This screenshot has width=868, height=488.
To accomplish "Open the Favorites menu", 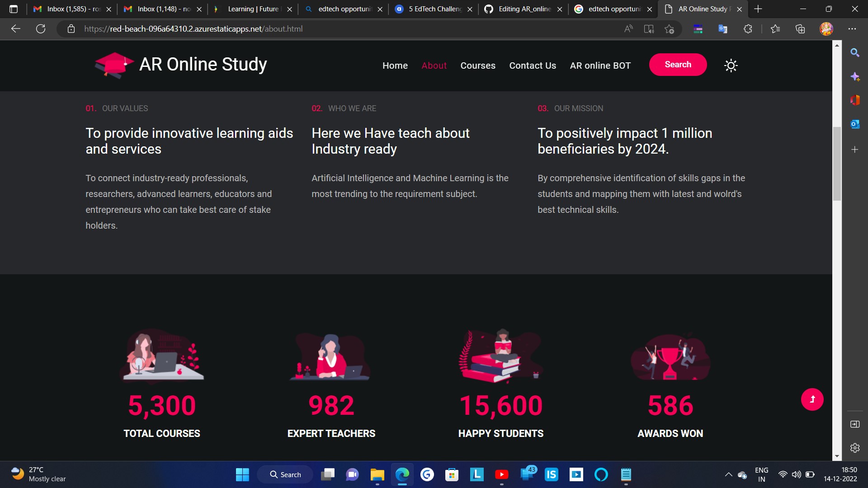I will pyautogui.click(x=776, y=28).
